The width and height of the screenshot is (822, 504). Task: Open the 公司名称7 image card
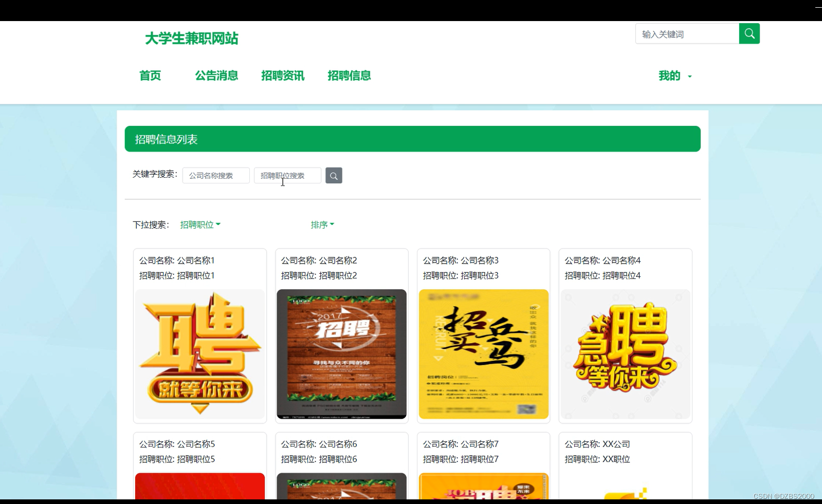pos(484,486)
